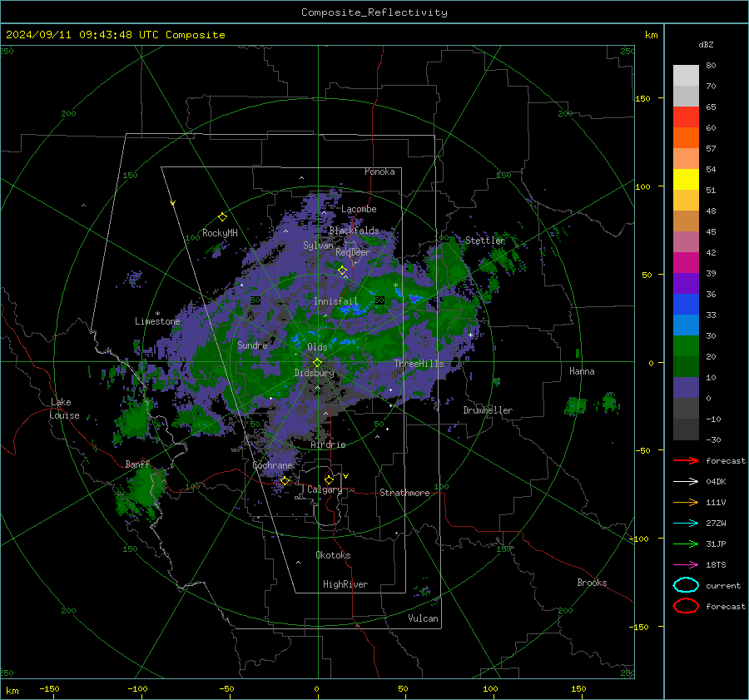Click the red forecast arrow legend icon
The height and width of the screenshot is (700, 749).
click(x=686, y=460)
